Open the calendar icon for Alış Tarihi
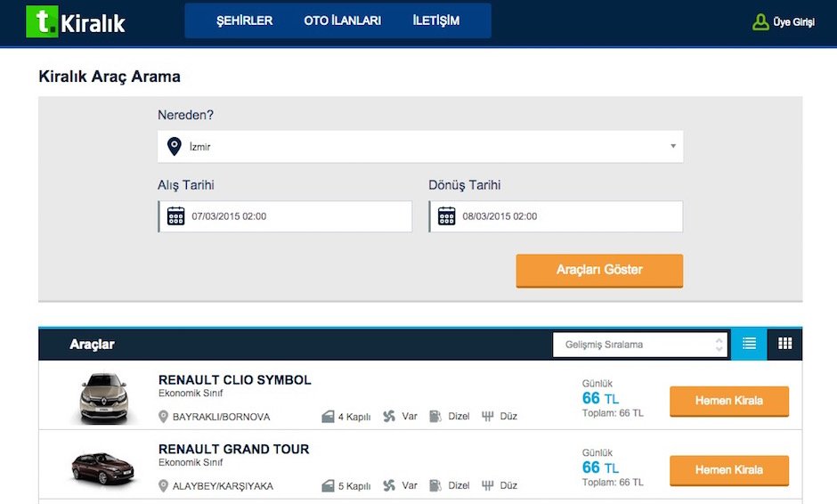Viewport: 837px width, 504px height. (175, 216)
